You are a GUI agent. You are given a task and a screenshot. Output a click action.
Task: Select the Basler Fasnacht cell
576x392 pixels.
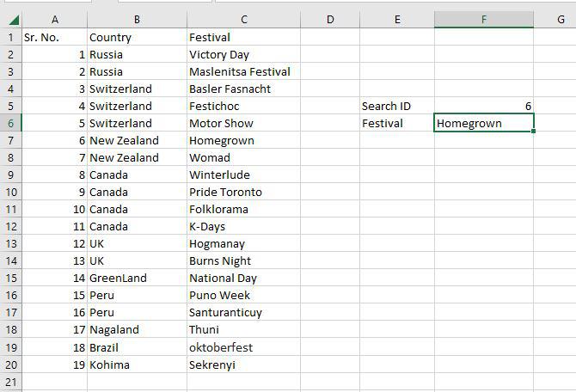(243, 89)
